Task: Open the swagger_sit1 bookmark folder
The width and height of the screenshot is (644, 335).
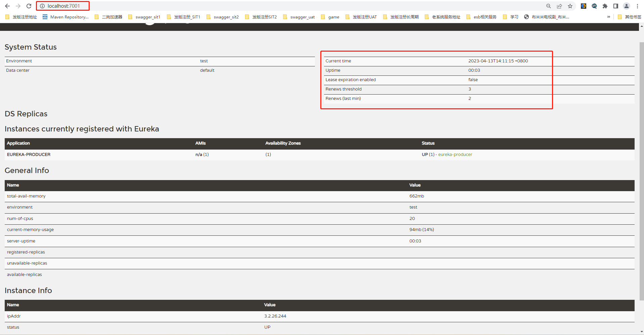Action: (x=144, y=17)
